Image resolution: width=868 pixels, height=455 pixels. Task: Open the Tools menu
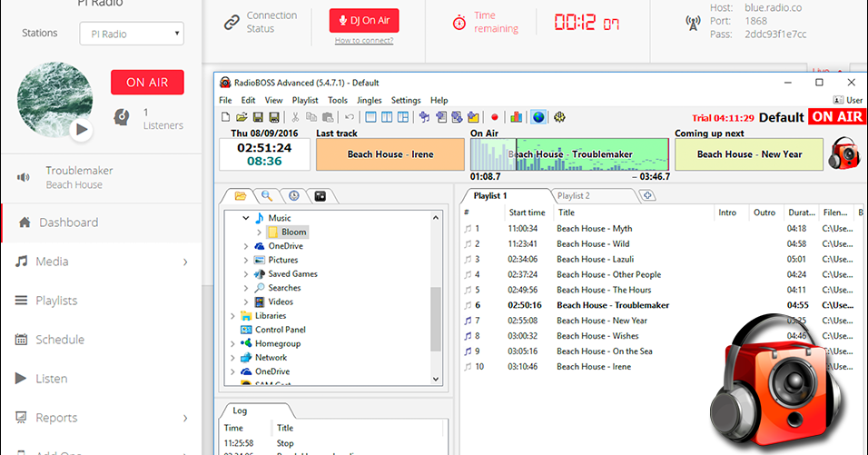click(338, 100)
